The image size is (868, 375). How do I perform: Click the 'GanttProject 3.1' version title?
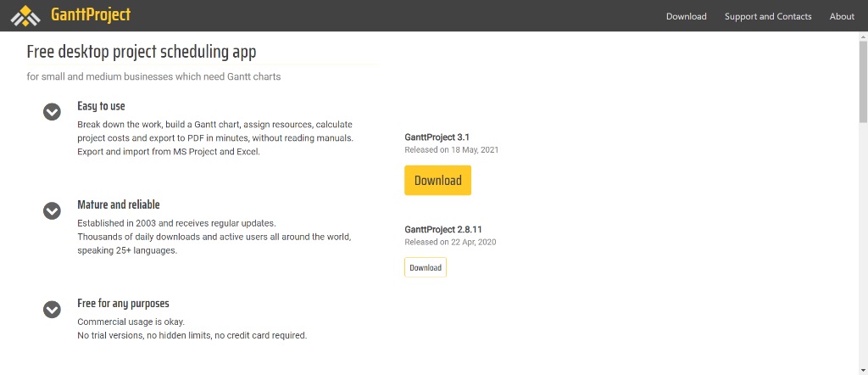[x=437, y=137]
